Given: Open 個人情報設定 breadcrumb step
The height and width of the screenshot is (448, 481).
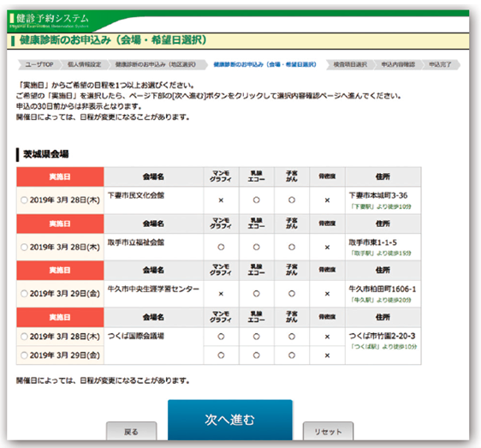Looking at the screenshot, I should tap(84, 64).
